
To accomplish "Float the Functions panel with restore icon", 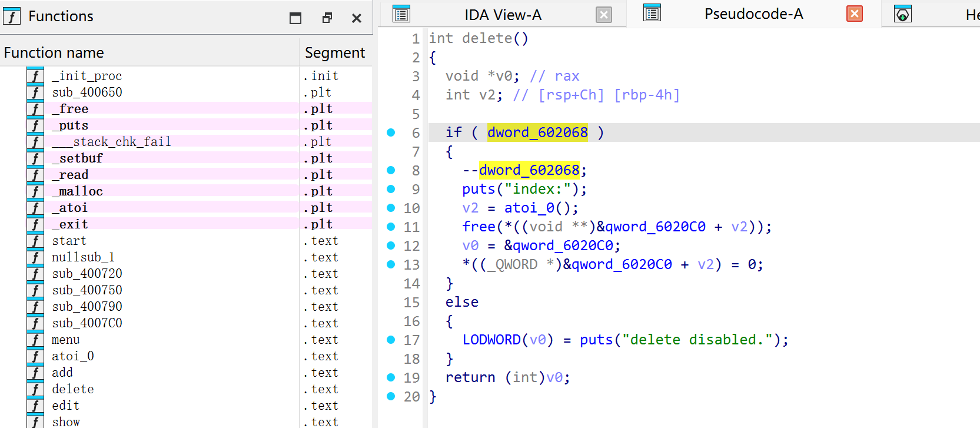I will pyautogui.click(x=327, y=18).
